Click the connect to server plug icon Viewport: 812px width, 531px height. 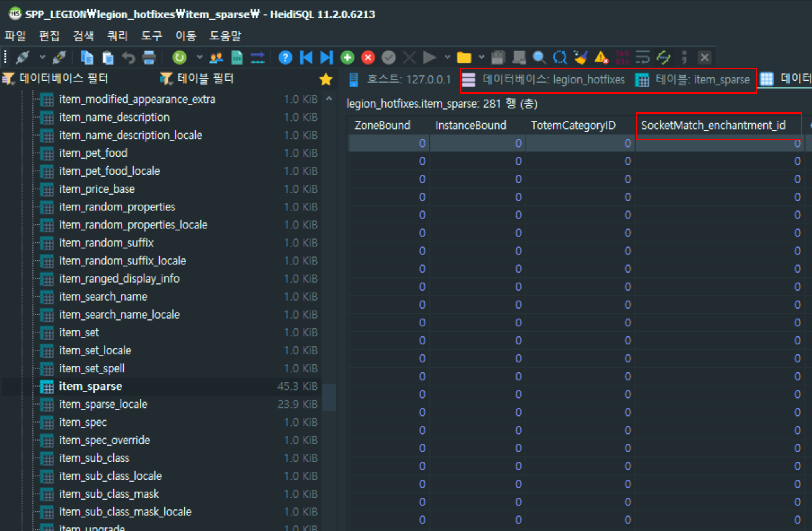(23, 57)
